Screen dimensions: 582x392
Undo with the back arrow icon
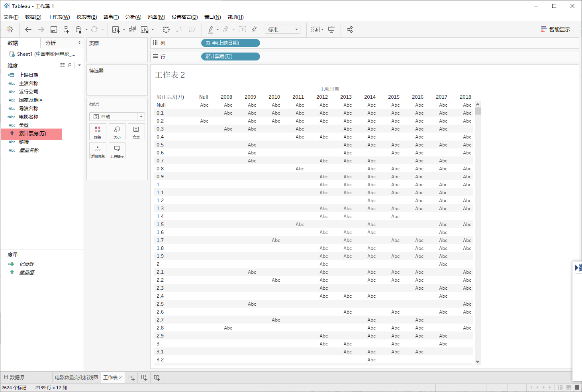click(28, 29)
